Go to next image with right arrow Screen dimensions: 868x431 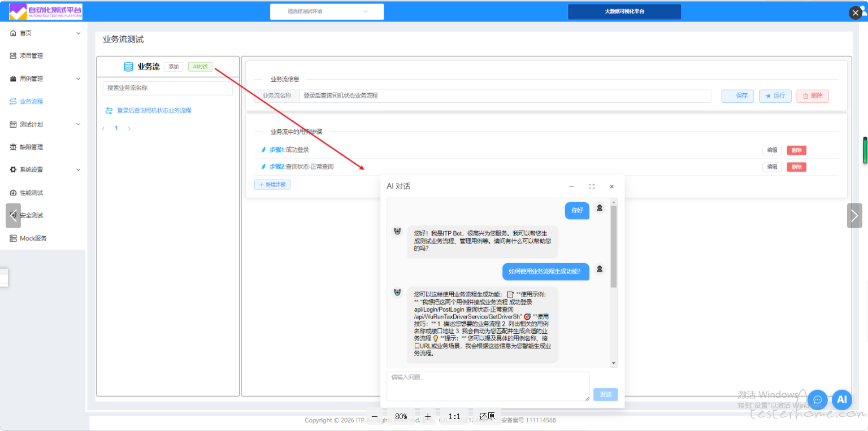854,216
